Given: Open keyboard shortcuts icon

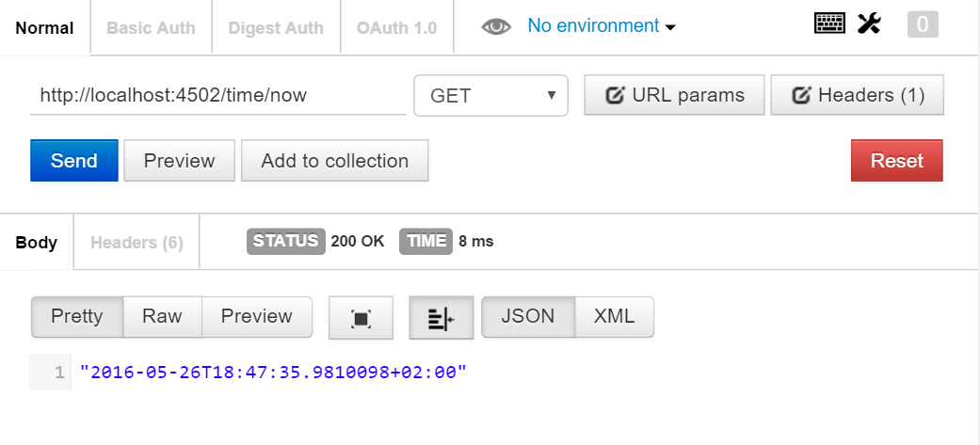Looking at the screenshot, I should (830, 24).
